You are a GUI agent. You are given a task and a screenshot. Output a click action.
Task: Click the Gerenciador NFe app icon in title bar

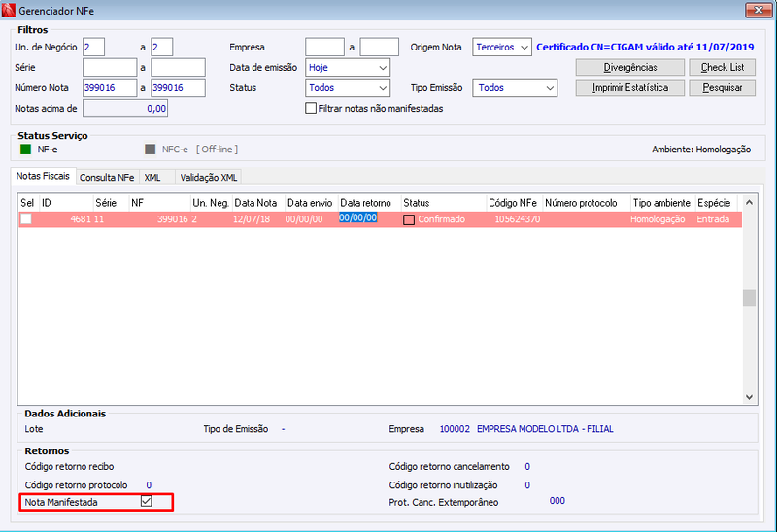[9, 10]
